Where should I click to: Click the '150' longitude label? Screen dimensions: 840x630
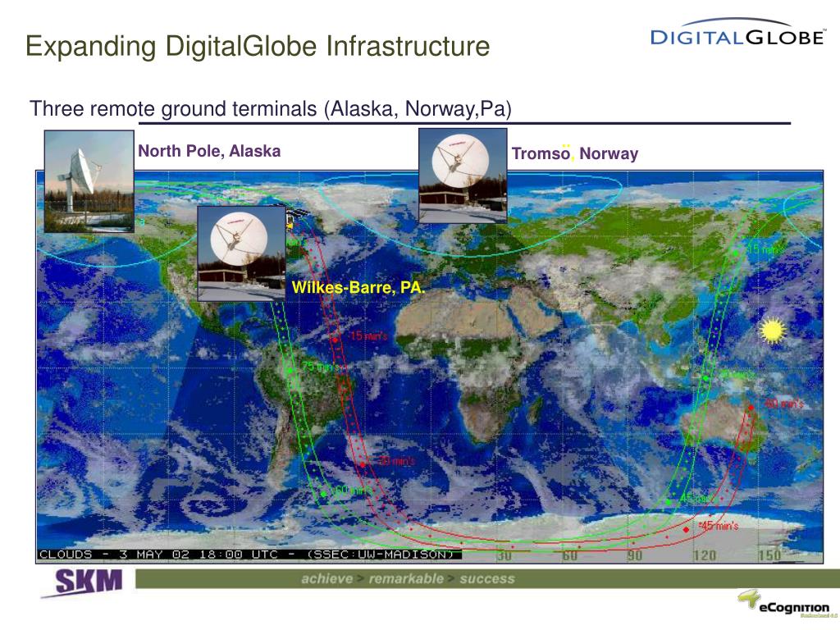point(769,555)
